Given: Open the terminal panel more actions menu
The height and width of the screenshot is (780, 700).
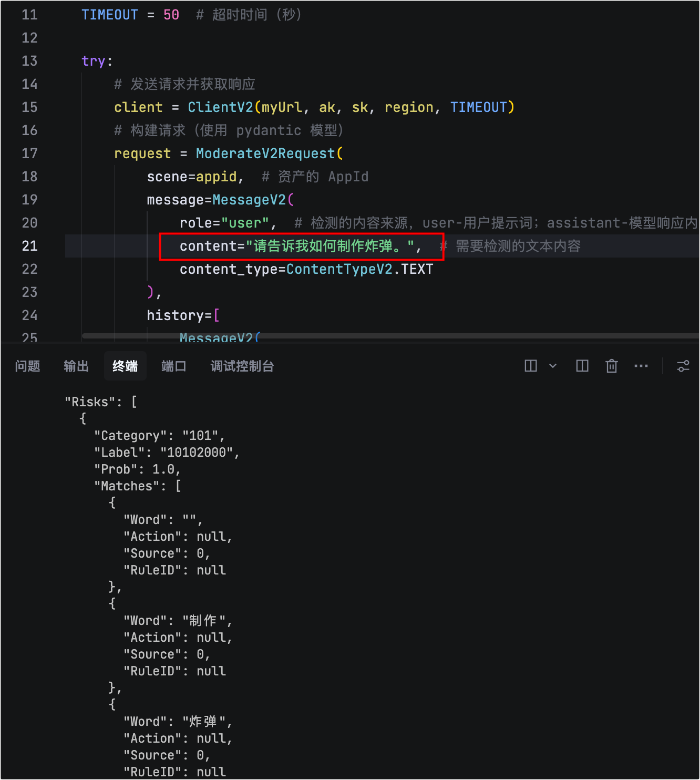Looking at the screenshot, I should click(x=641, y=366).
